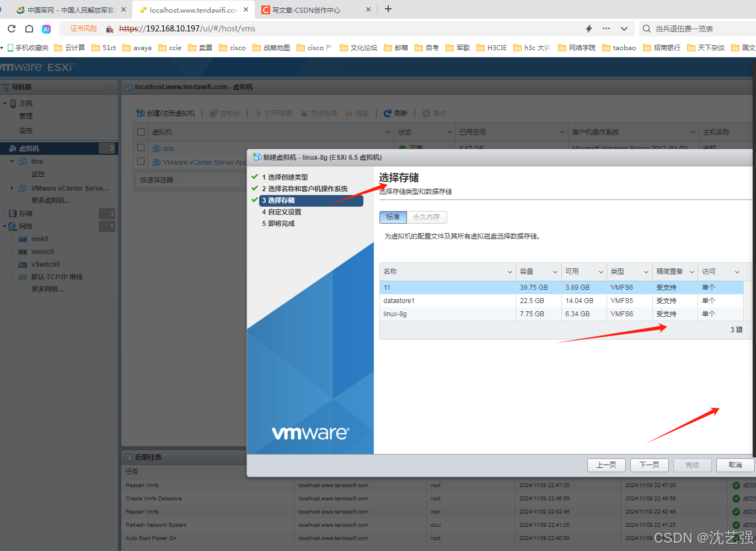756x551 pixels.
Task: Select the datastore1 row
Action: tap(561, 301)
